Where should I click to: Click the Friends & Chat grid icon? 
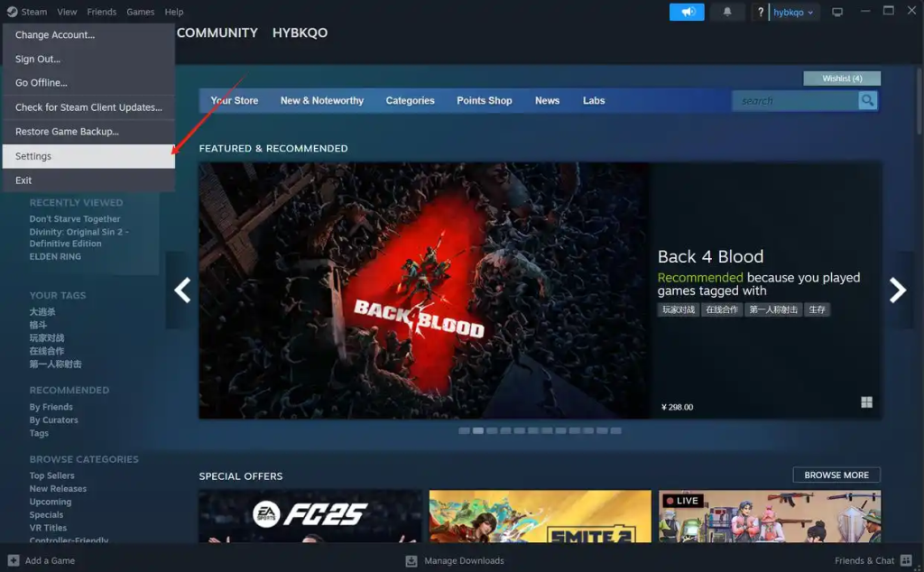[x=906, y=560]
